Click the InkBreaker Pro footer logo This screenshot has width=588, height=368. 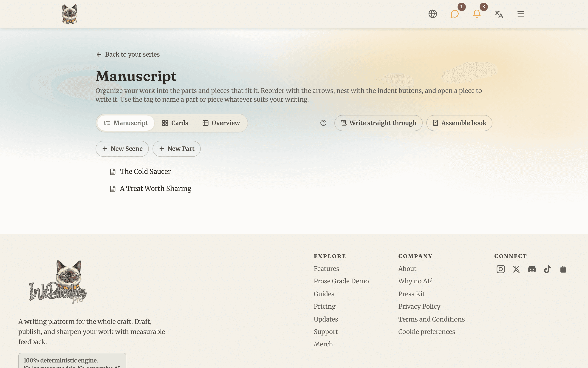tap(58, 282)
